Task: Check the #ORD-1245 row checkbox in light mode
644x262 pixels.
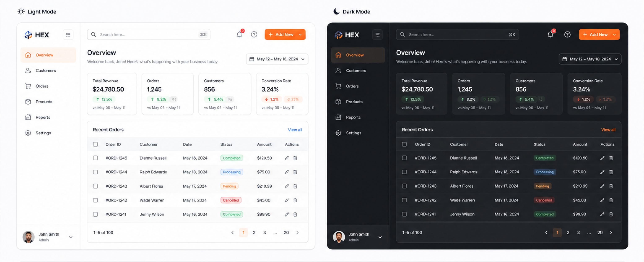Action: (96, 158)
